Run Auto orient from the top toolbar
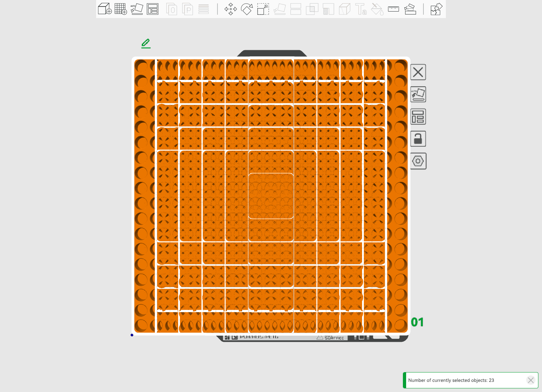 click(137, 9)
